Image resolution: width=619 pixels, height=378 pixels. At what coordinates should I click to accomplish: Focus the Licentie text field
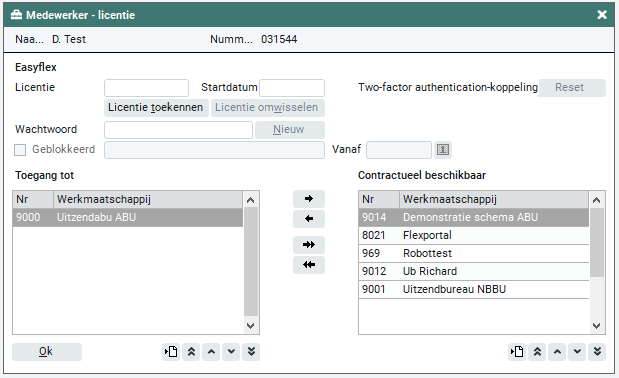146,88
